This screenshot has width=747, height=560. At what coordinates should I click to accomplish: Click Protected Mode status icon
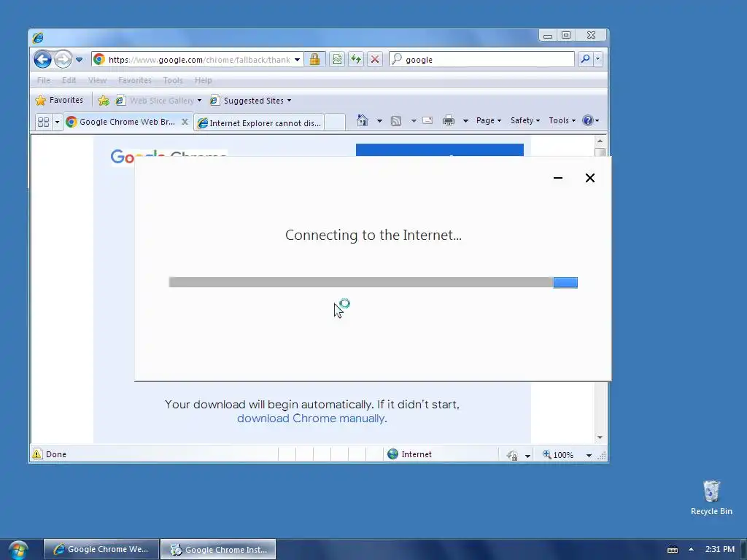(513, 456)
